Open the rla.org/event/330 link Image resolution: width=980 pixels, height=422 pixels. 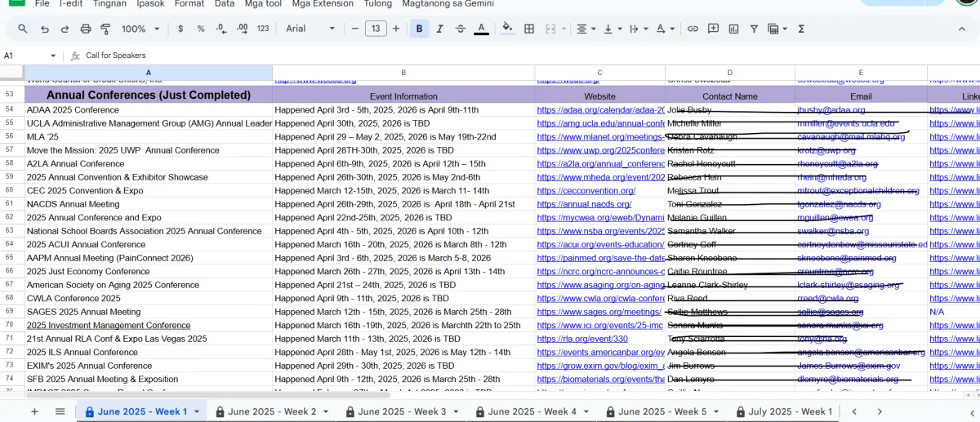tap(582, 339)
